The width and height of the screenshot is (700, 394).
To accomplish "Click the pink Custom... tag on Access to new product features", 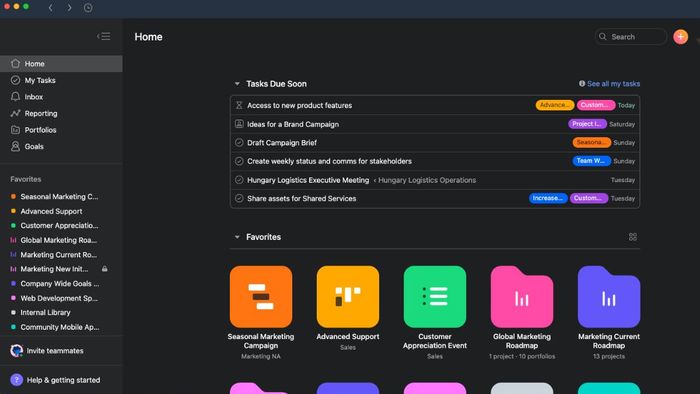I will pyautogui.click(x=596, y=105).
